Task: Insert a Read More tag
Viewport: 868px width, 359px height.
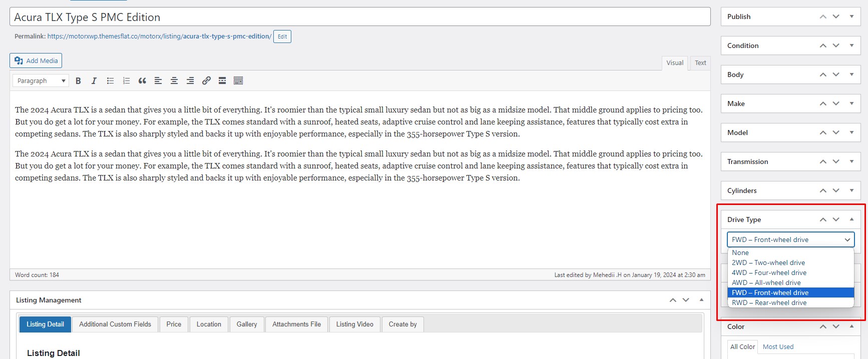Action: pos(222,80)
